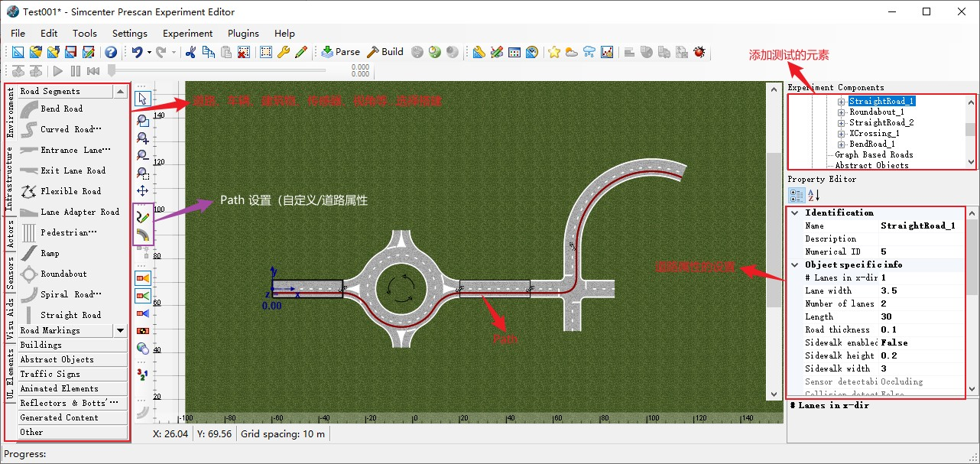Switch to the Sensors side tab

11,274
